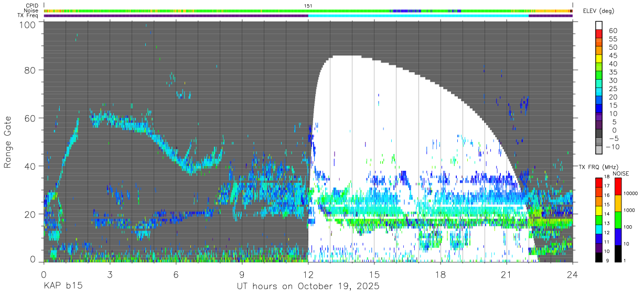644x297 pixels.
Task: Click the Noise label above the plot
Action: click(x=32, y=10)
